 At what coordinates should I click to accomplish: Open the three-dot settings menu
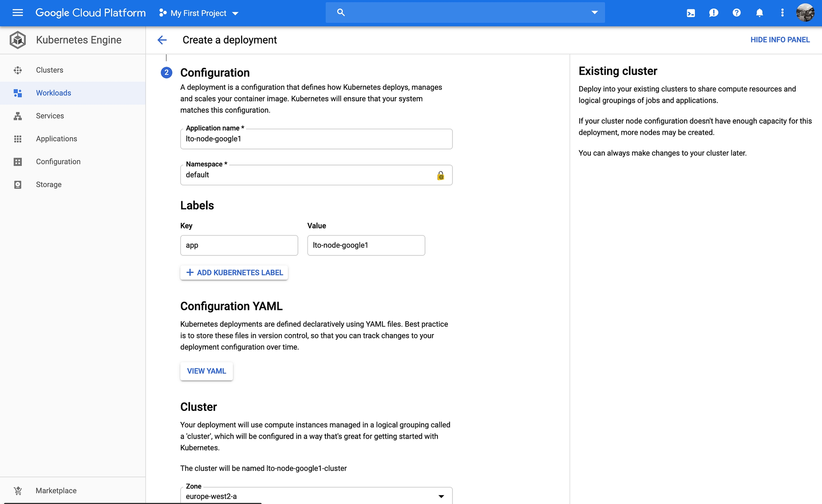(x=782, y=13)
